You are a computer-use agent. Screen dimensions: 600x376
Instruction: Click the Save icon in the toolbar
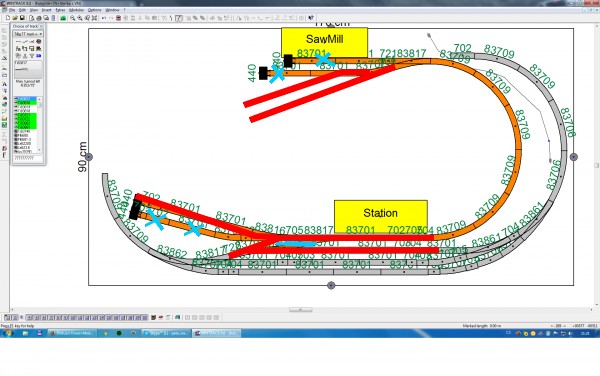22,18
